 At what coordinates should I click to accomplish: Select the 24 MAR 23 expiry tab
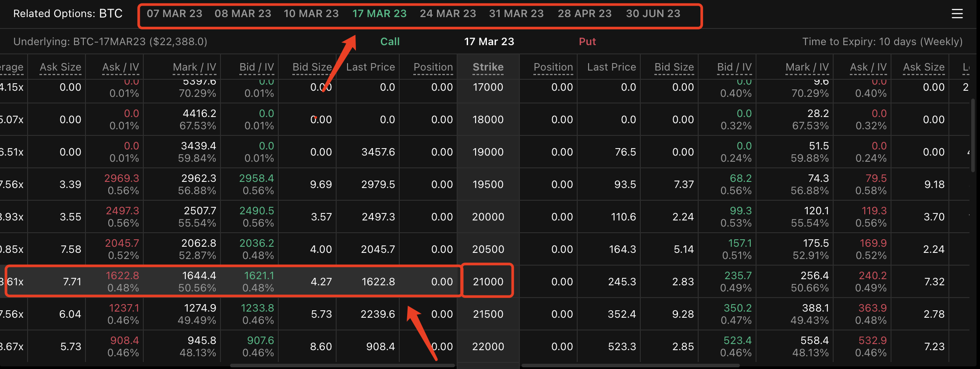448,14
